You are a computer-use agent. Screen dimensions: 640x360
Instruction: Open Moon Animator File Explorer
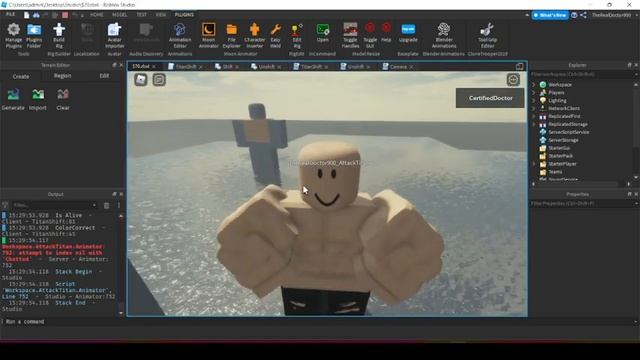(231, 36)
